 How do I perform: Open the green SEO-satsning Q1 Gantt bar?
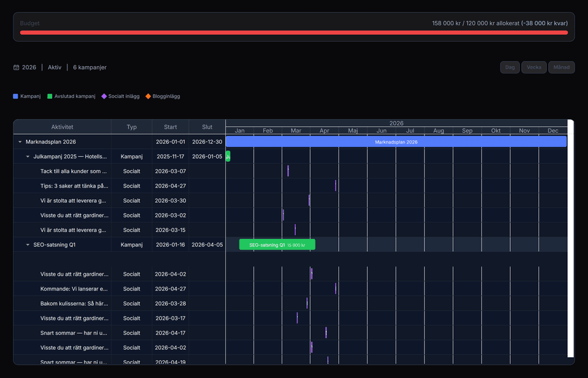coord(277,244)
